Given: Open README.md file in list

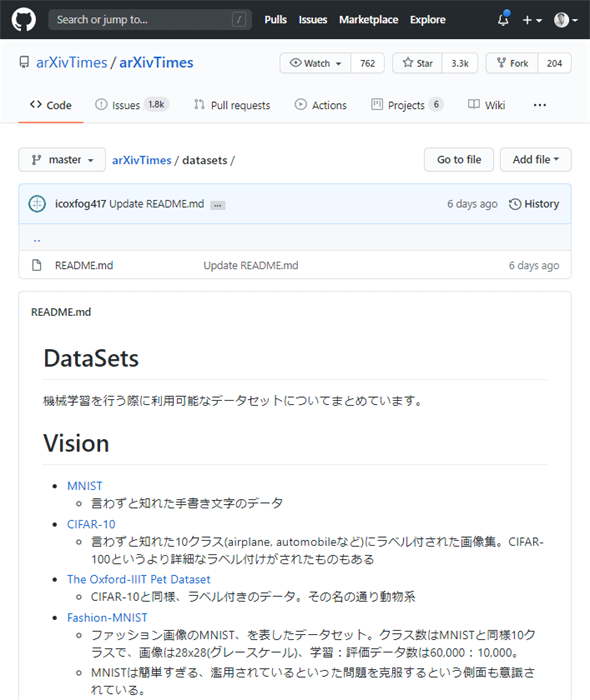Looking at the screenshot, I should click(84, 266).
